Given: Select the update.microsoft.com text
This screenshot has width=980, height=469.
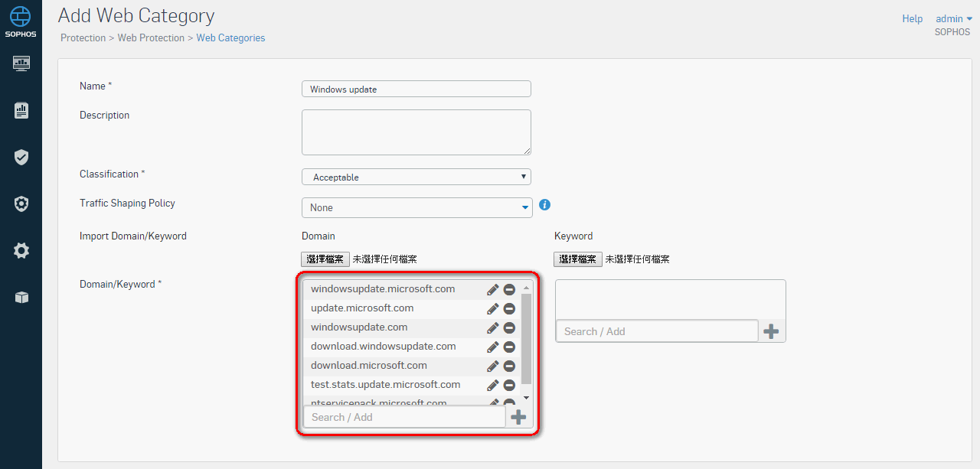Looking at the screenshot, I should [362, 308].
